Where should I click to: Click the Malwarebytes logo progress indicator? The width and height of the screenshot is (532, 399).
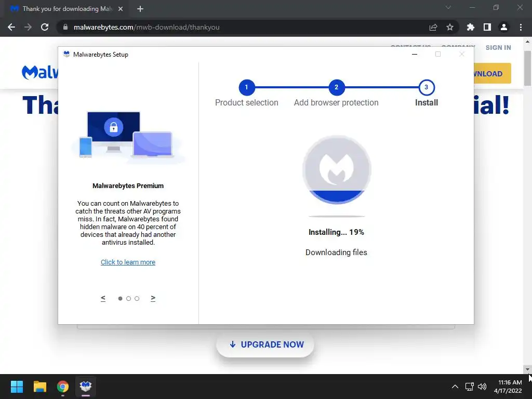tap(337, 170)
